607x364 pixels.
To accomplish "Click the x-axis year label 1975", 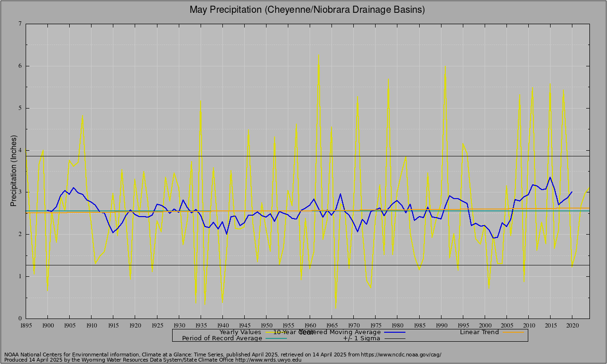I will tap(375, 325).
